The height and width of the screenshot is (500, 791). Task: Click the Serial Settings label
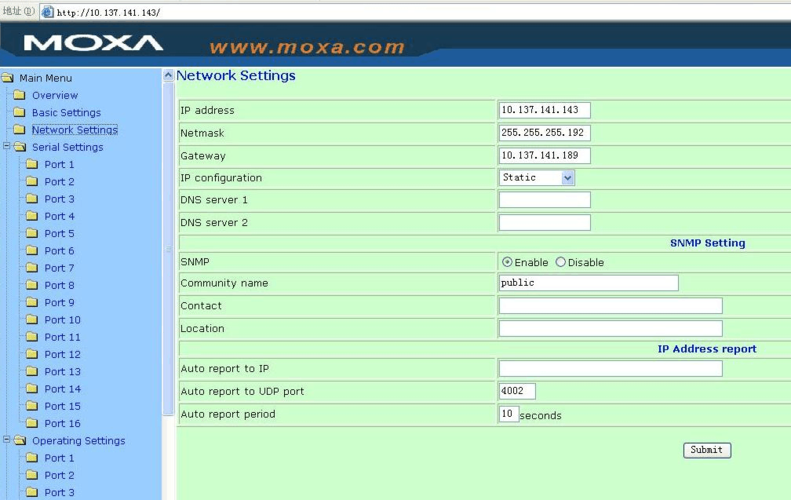[x=68, y=147]
